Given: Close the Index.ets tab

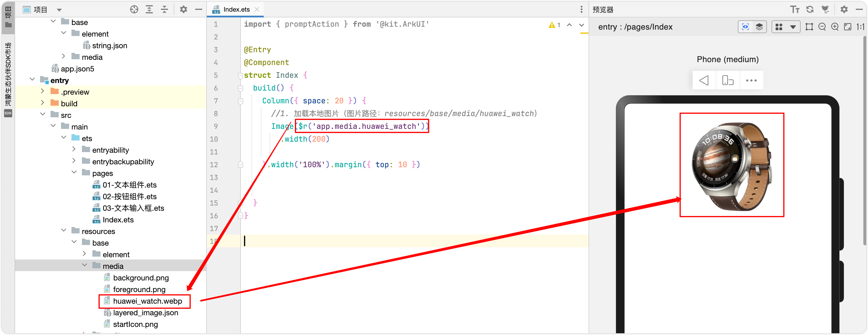Looking at the screenshot, I should 257,9.
